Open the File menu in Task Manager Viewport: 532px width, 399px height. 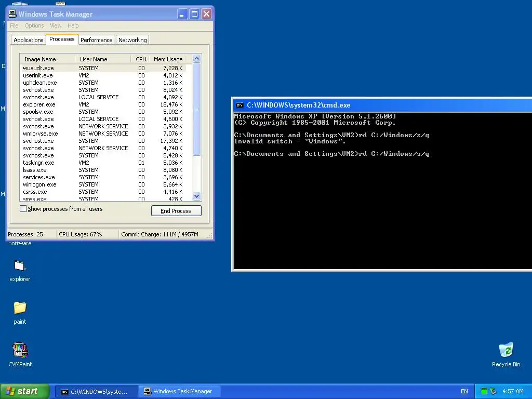coord(14,25)
